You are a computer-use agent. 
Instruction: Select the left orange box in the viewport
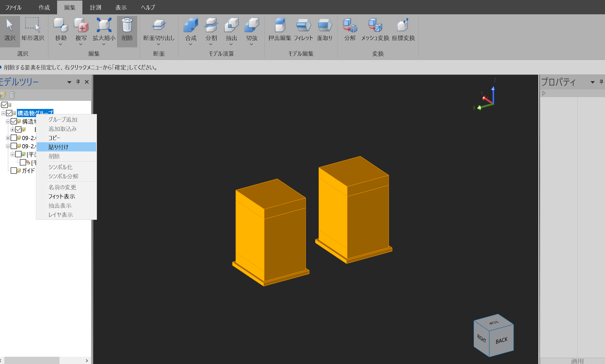pos(270,232)
